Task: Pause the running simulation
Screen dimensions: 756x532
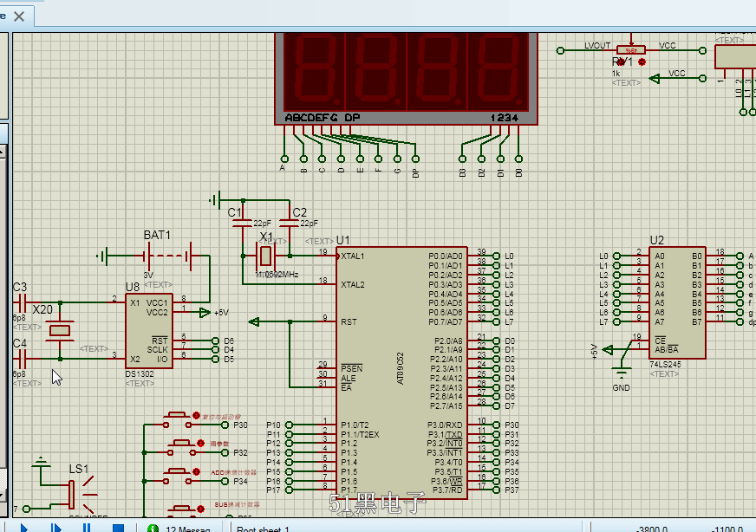Action: pos(87,529)
